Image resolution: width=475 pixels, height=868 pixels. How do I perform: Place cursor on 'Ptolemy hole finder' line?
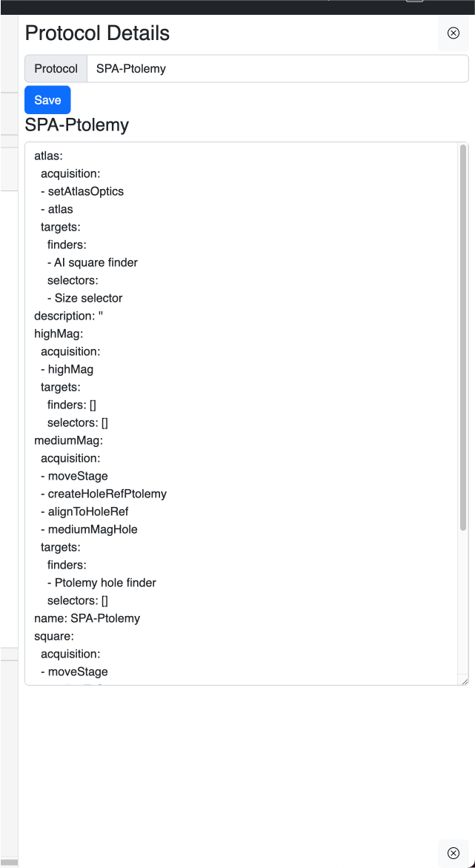[x=105, y=583]
